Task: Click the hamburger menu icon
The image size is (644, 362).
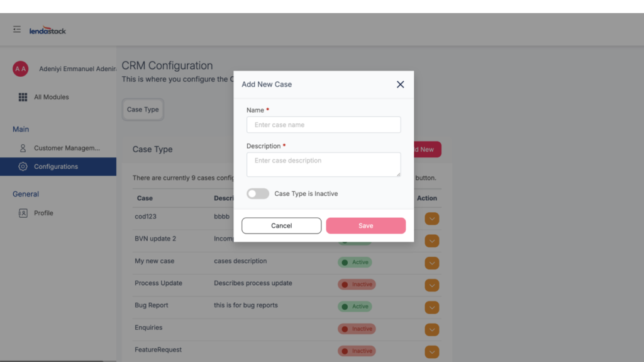Action: [x=17, y=30]
